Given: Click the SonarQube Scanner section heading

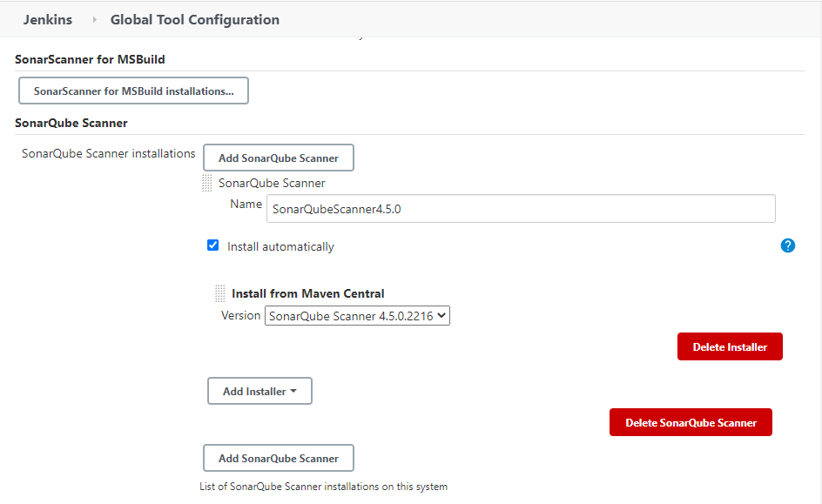Looking at the screenshot, I should [x=71, y=123].
